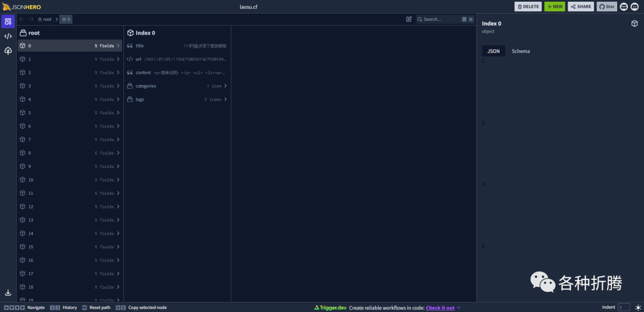Open the Discord icon in header

tap(635, 7)
